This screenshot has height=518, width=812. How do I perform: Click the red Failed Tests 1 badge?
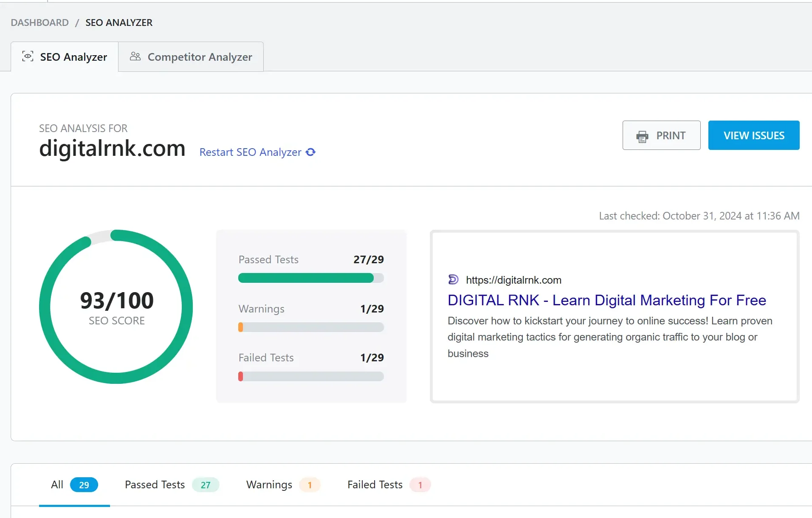tap(420, 484)
